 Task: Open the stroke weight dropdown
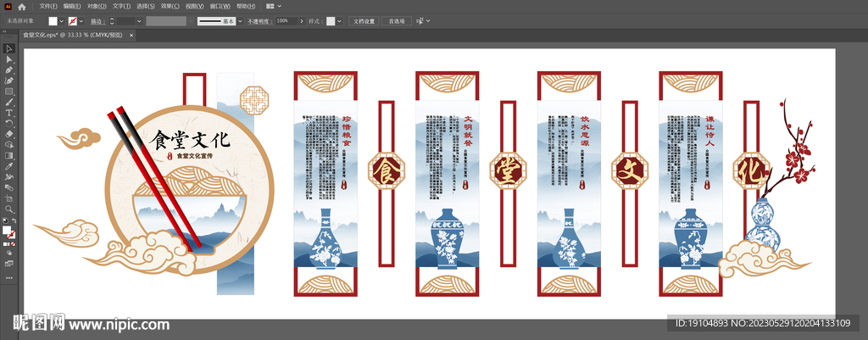139,21
